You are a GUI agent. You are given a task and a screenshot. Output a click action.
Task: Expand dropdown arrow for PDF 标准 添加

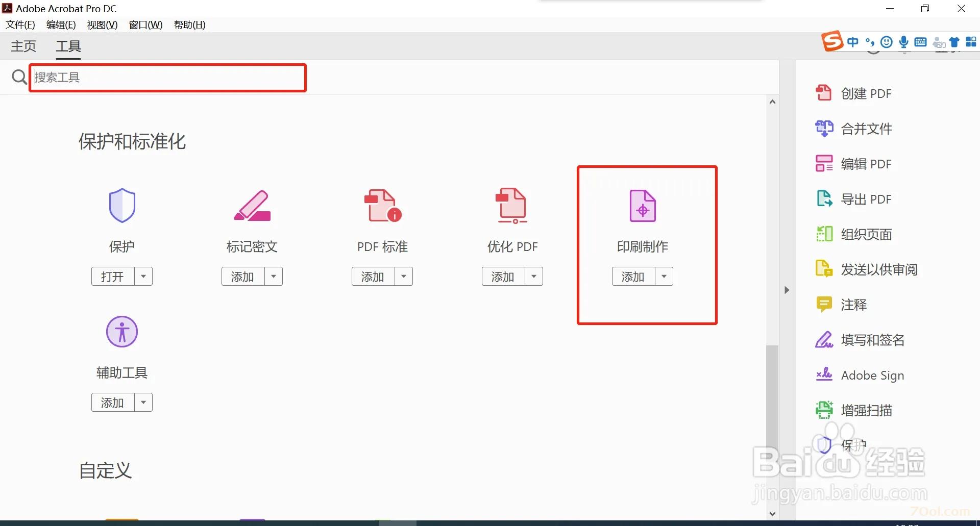click(x=404, y=276)
